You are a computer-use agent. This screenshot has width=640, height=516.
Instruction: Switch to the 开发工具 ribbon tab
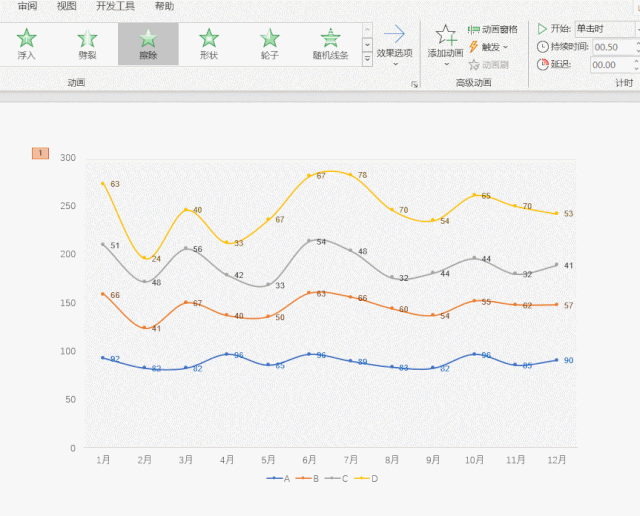point(115,6)
